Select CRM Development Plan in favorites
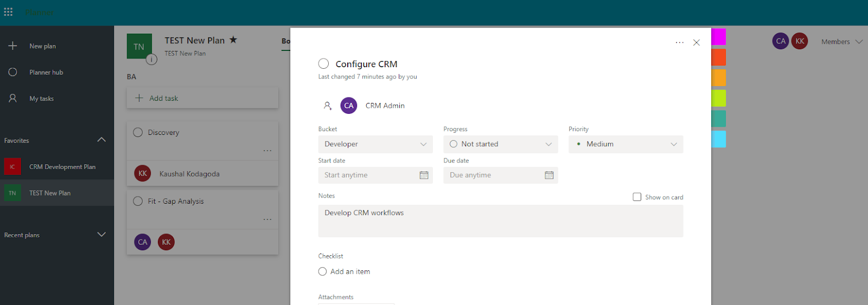This screenshot has width=868, height=305. 62,167
